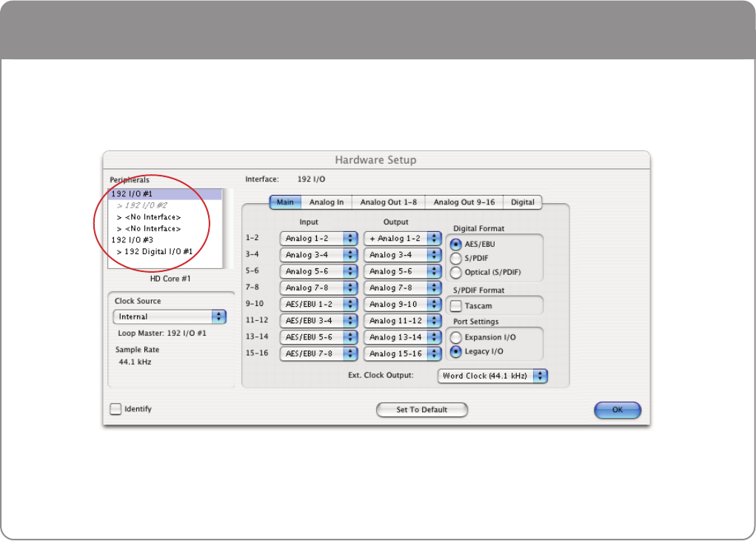Select Expansion I/O port setting
The width and height of the screenshot is (756, 541).
click(456, 337)
